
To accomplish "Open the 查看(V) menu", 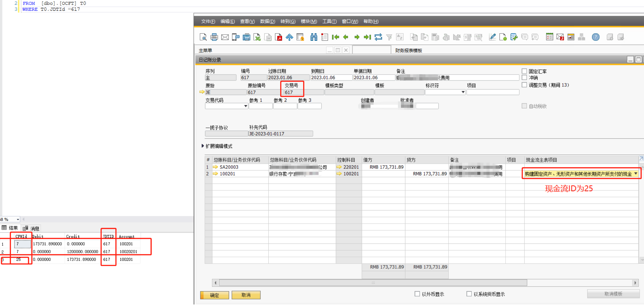I will pos(247,22).
